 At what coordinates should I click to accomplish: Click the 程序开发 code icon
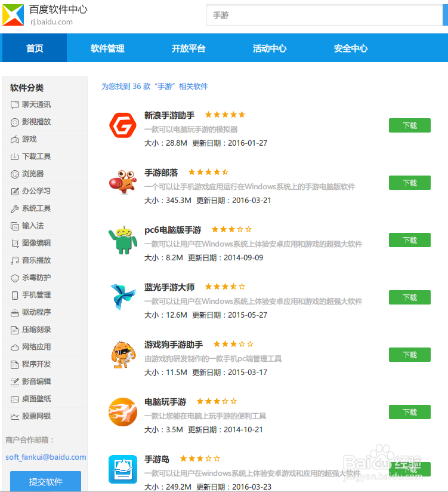pos(15,365)
